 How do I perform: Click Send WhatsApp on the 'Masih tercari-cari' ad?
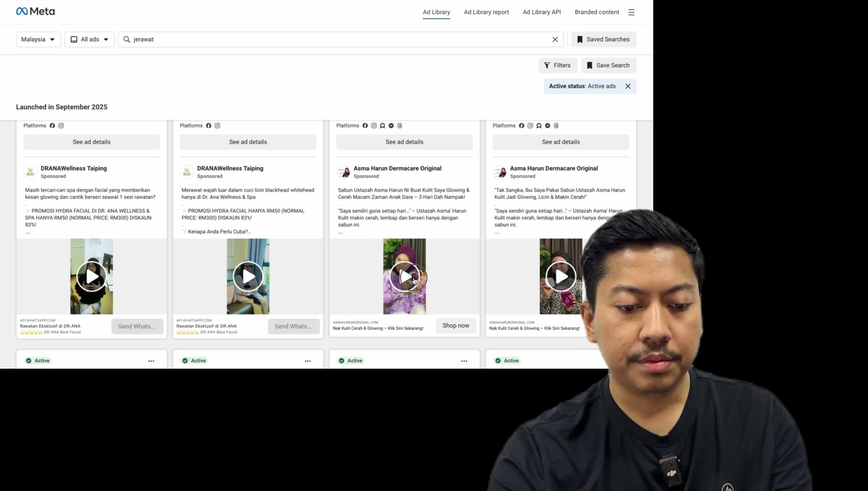click(137, 326)
